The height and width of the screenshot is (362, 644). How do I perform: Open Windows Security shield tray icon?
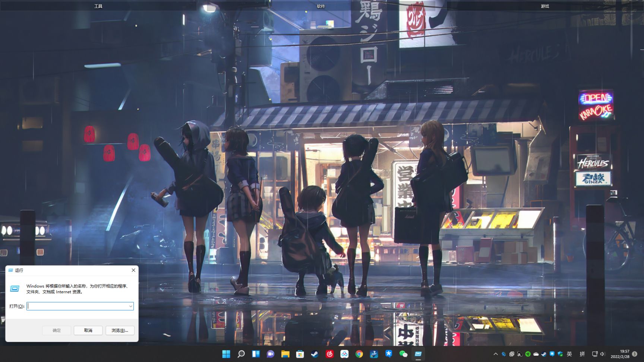tap(560, 354)
